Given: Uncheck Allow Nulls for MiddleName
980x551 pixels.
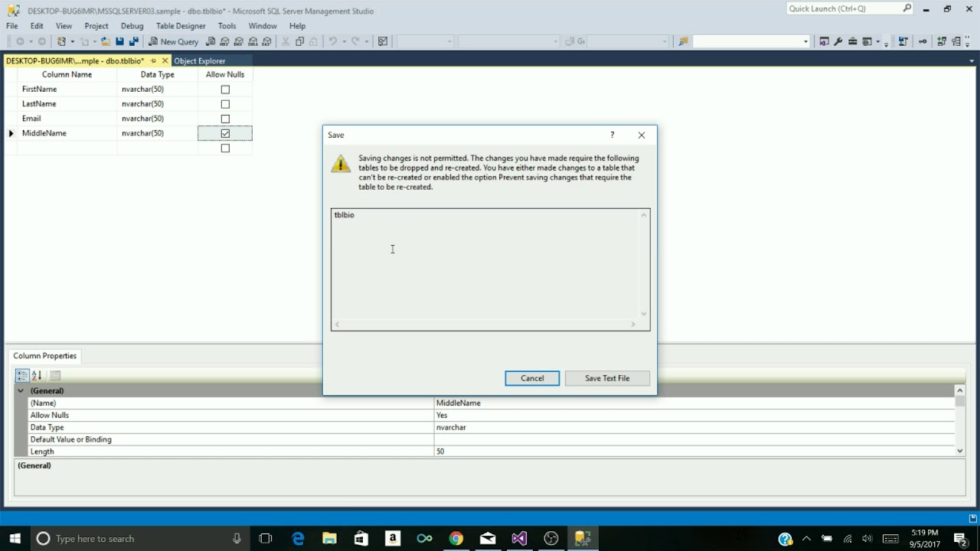Looking at the screenshot, I should point(225,133).
